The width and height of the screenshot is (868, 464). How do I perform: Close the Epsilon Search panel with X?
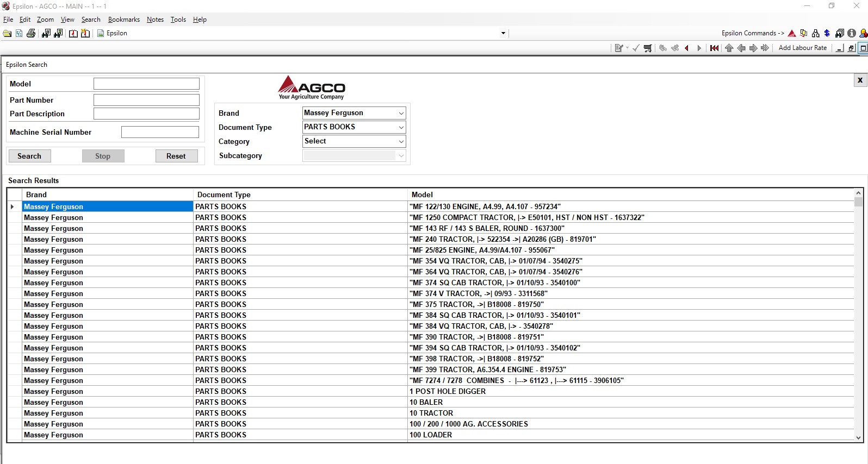860,80
